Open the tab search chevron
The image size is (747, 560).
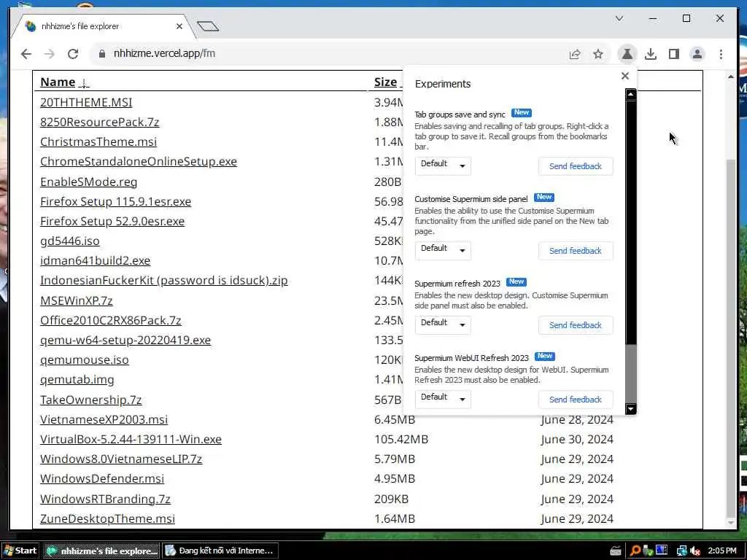(x=619, y=18)
